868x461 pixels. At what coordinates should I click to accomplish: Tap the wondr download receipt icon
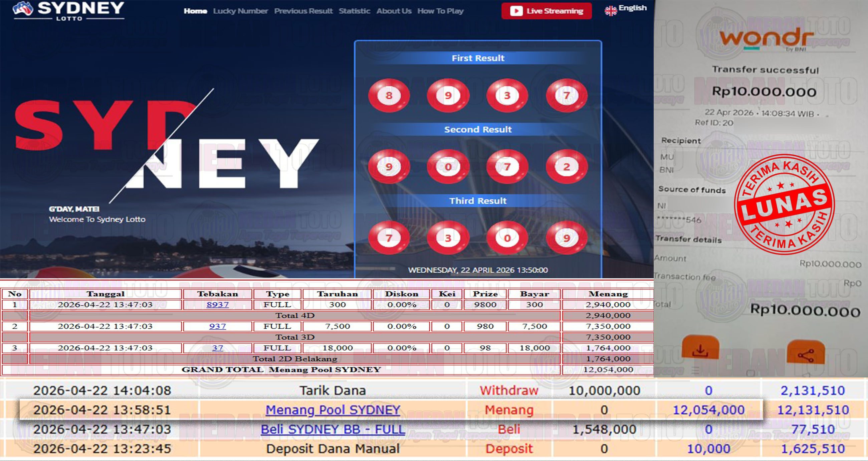(x=700, y=347)
